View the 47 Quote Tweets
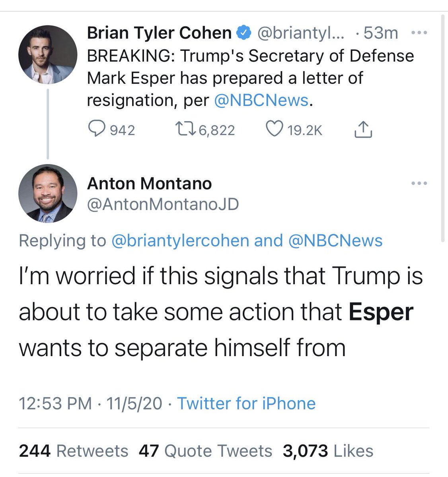This screenshot has width=448, height=477. (205, 451)
